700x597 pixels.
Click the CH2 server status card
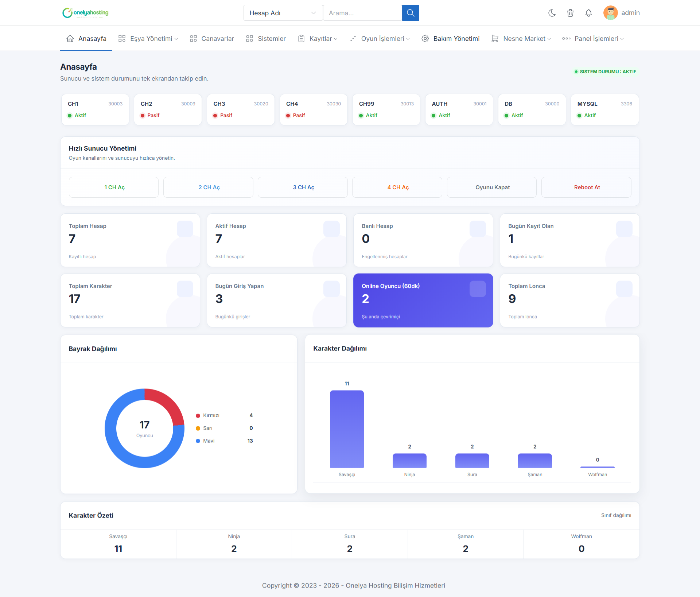coord(168,110)
